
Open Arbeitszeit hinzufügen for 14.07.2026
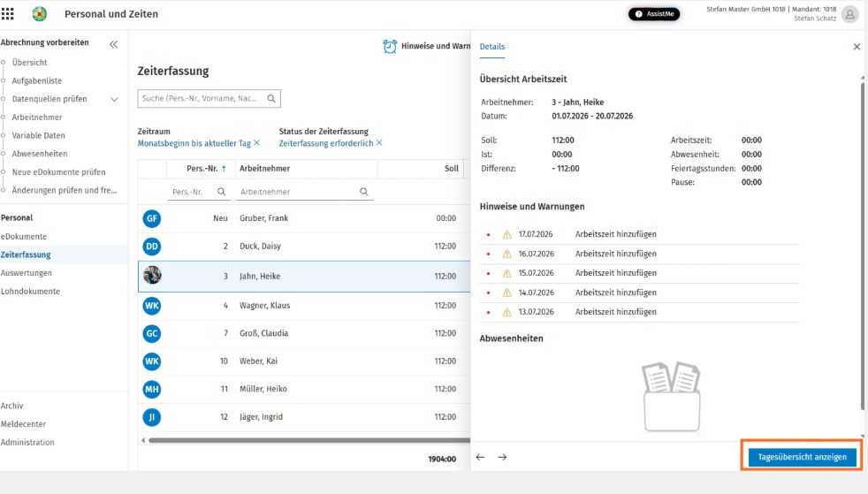point(615,293)
